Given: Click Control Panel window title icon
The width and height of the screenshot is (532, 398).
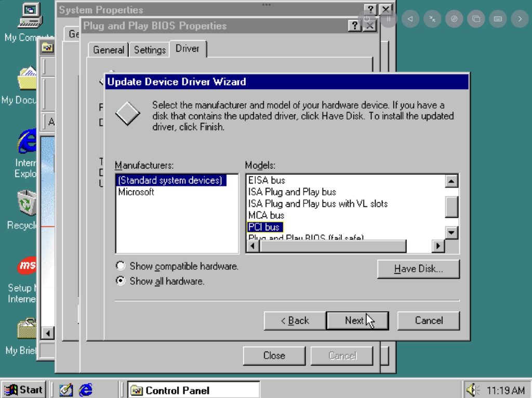Looking at the screenshot, I should [47, 47].
